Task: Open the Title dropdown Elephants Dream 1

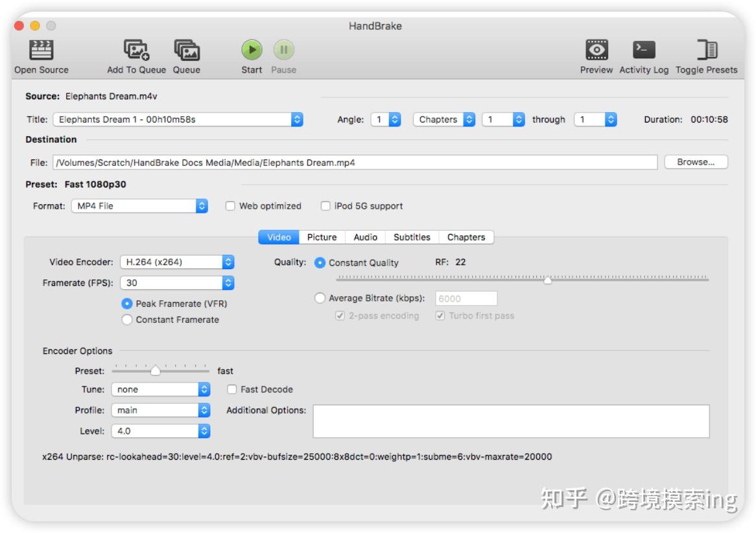Action: point(178,119)
